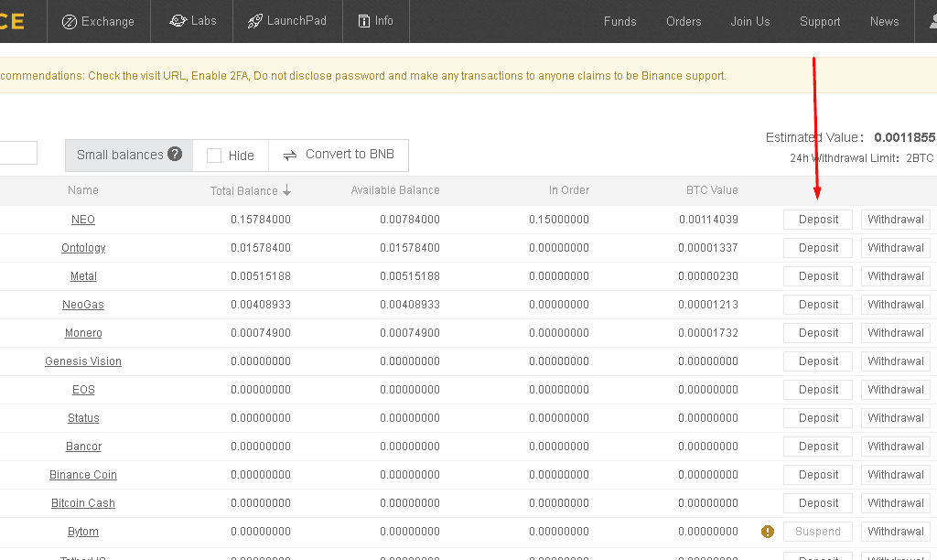Click the Suspend button for Bytom
The height and width of the screenshot is (560, 937).
[818, 532]
